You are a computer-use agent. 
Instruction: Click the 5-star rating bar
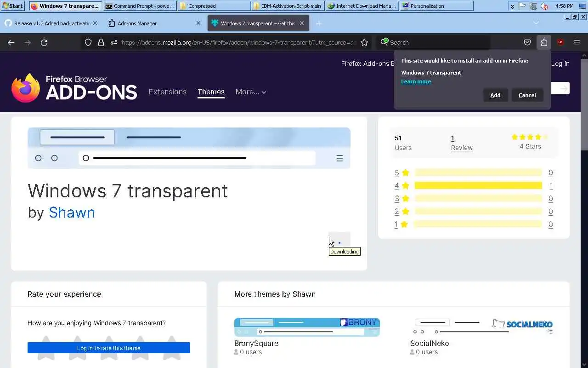pos(478,172)
